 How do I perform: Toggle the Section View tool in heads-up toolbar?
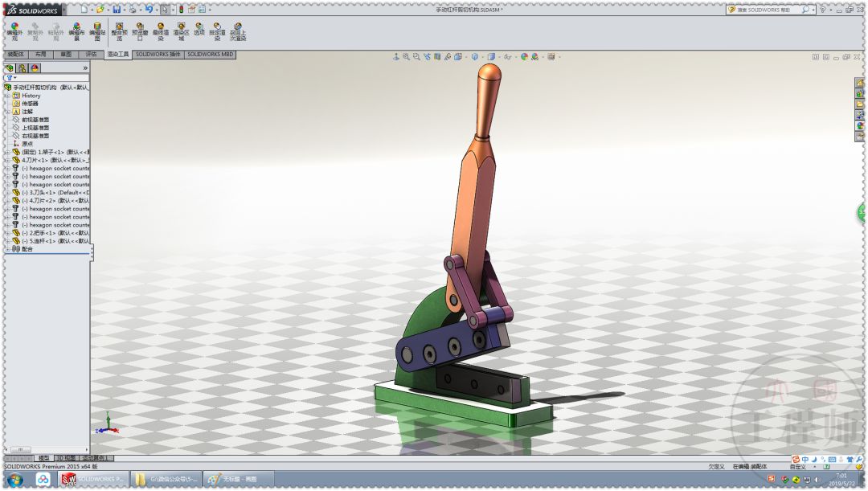(x=436, y=56)
